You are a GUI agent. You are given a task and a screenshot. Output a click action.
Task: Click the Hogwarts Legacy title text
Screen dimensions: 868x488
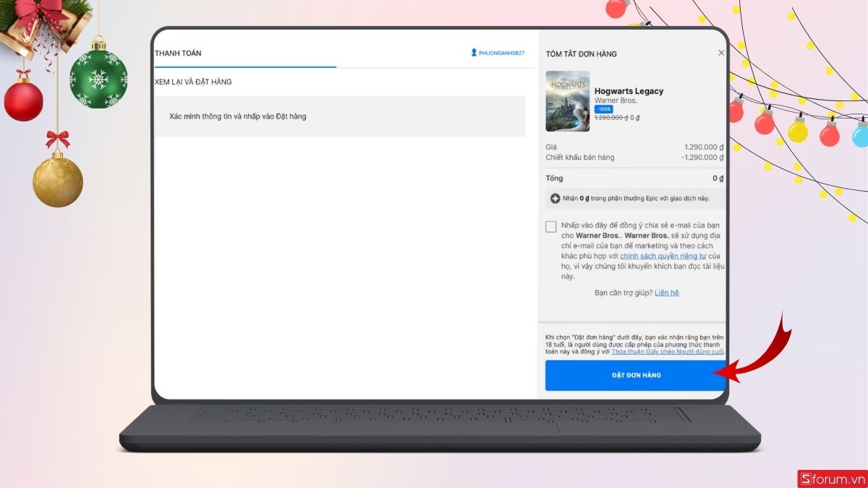[629, 91]
